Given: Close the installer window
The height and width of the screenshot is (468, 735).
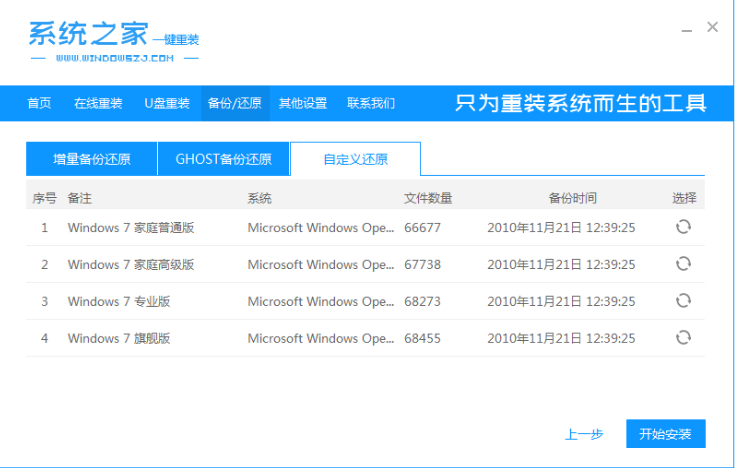Looking at the screenshot, I should 712,28.
